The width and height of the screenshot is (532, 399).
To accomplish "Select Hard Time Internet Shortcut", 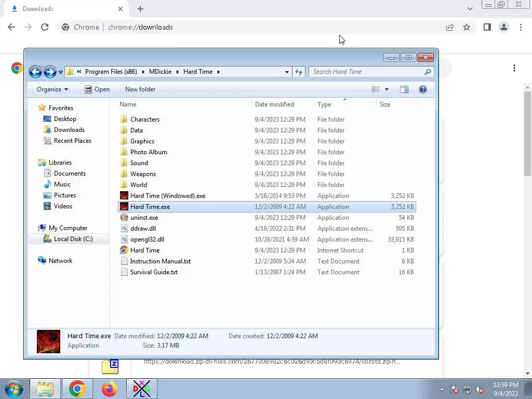I will (x=267, y=250).
